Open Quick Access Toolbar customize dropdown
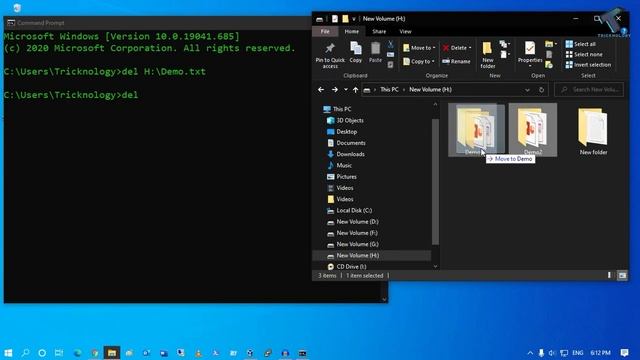This screenshot has width=640, height=360. coord(354,19)
